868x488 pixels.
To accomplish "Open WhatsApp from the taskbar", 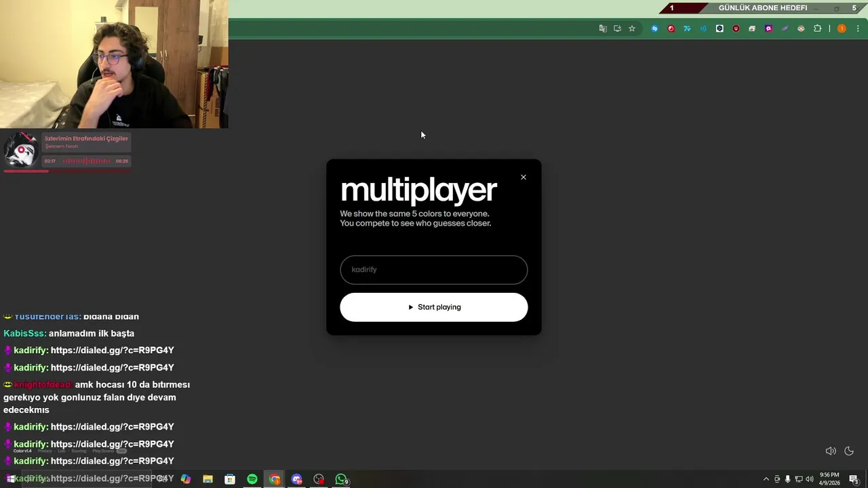I will (x=341, y=479).
